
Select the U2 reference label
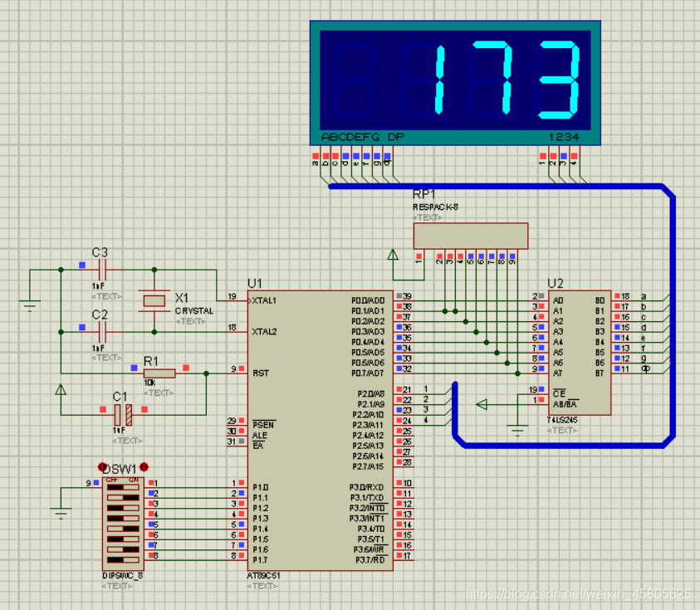click(556, 283)
